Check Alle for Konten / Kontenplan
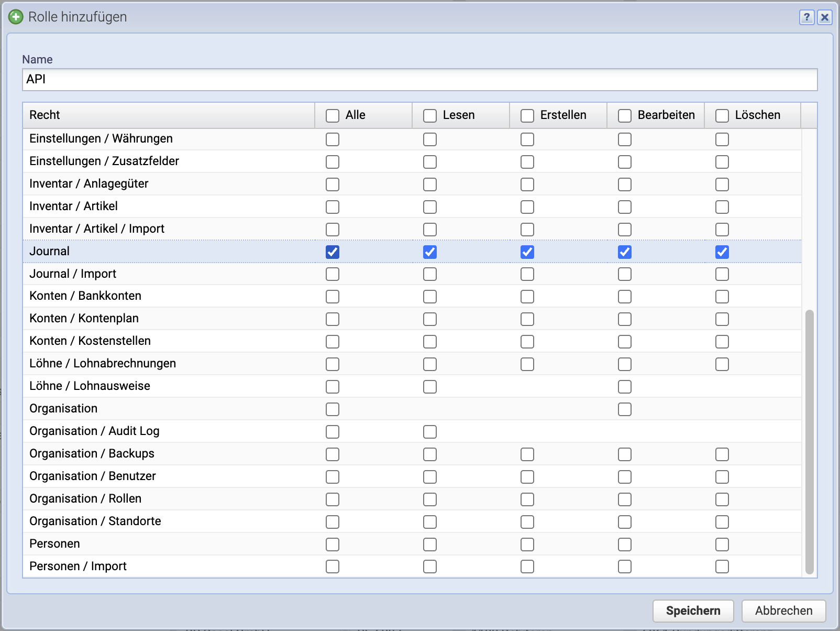 [333, 319]
